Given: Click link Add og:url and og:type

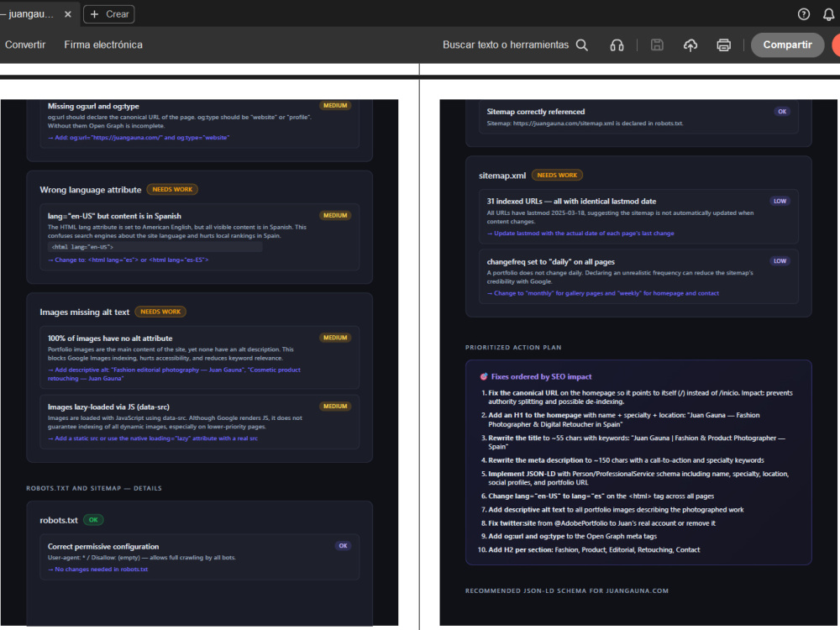Looking at the screenshot, I should [139, 138].
